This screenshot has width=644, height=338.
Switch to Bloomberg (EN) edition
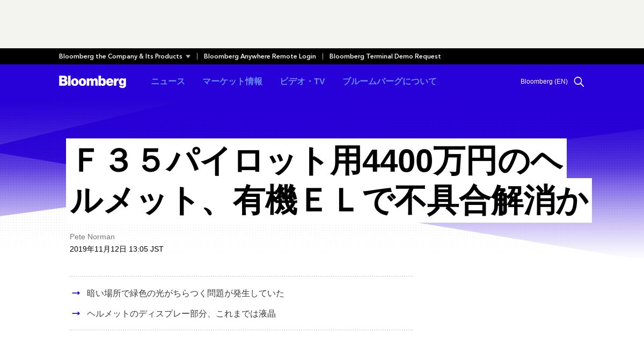544,82
